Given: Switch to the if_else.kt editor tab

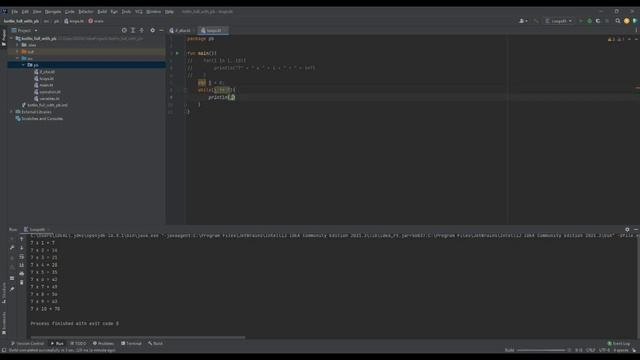Looking at the screenshot, I should [x=180, y=31].
